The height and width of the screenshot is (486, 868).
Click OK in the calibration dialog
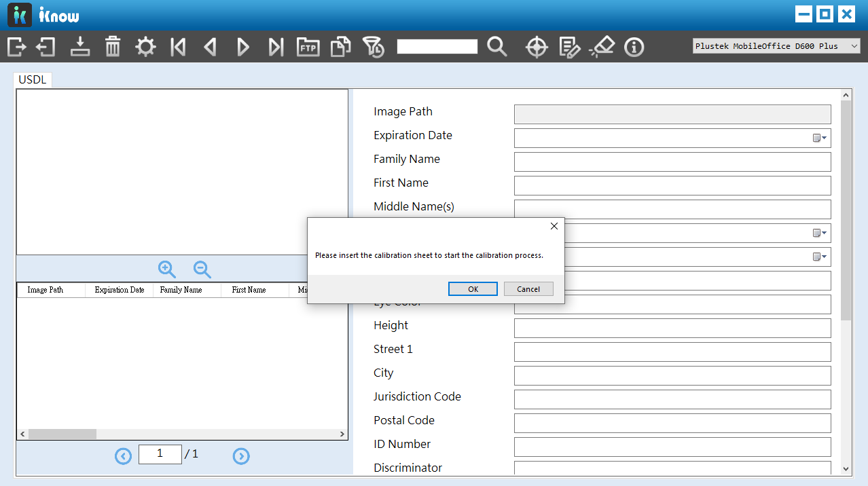click(473, 289)
